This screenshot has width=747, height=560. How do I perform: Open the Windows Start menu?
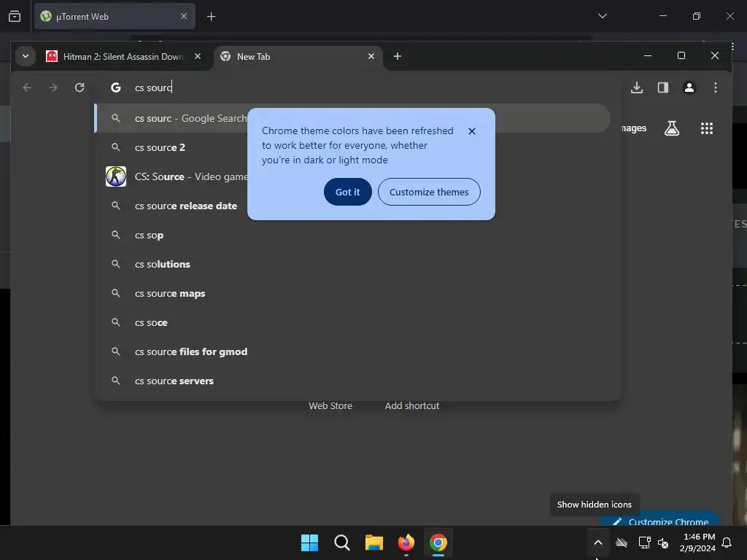(309, 542)
